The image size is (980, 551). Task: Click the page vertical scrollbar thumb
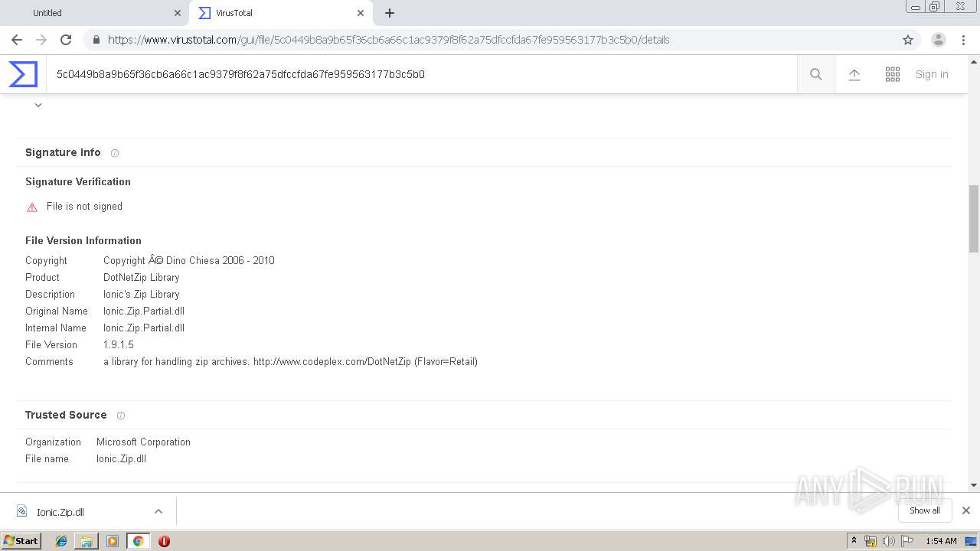point(974,218)
